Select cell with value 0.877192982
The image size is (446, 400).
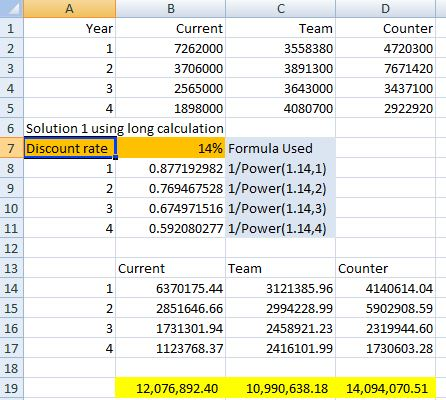[171, 168]
